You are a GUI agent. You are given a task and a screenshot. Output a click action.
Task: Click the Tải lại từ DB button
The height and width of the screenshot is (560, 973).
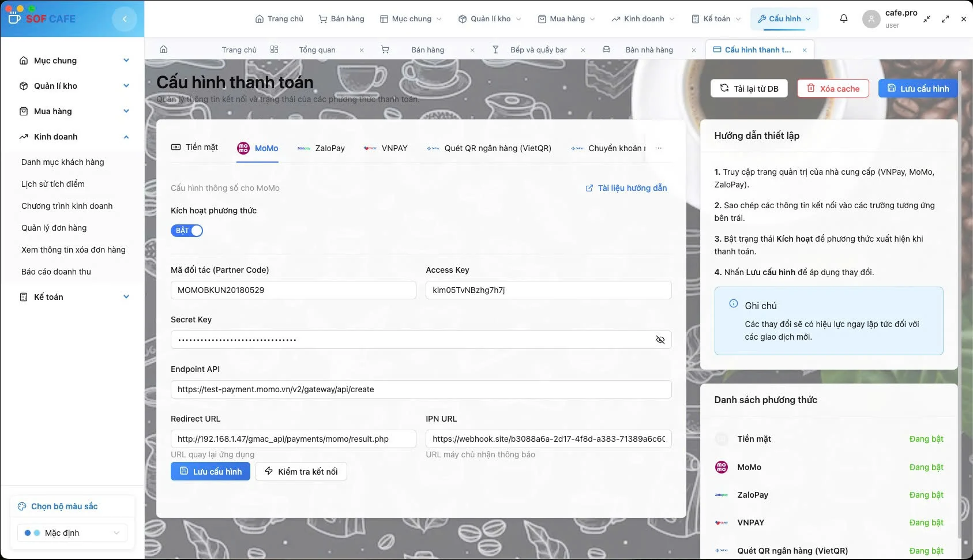tap(749, 88)
